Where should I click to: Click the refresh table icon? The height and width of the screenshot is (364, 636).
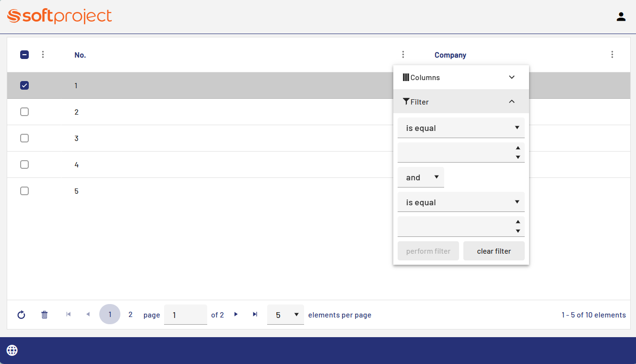(21, 315)
